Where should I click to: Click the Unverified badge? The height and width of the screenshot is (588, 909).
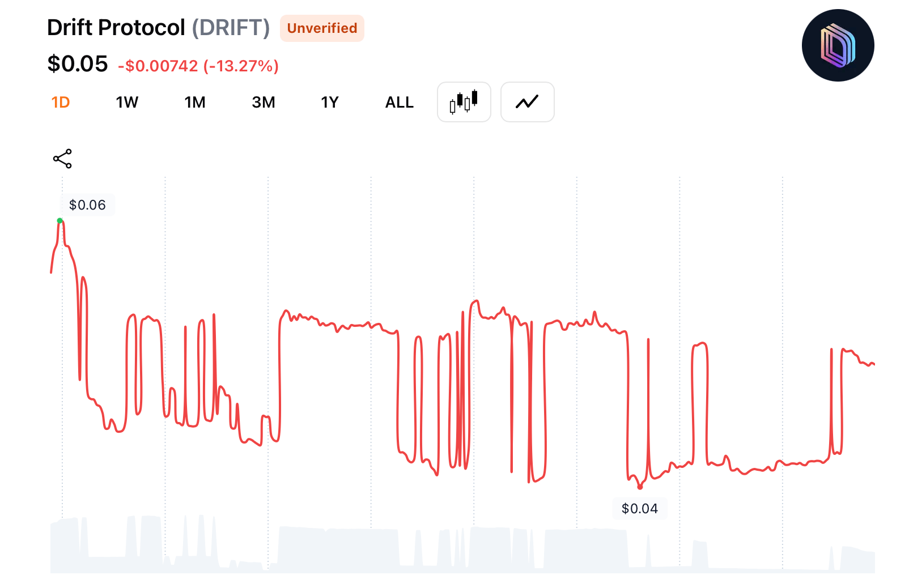[322, 28]
